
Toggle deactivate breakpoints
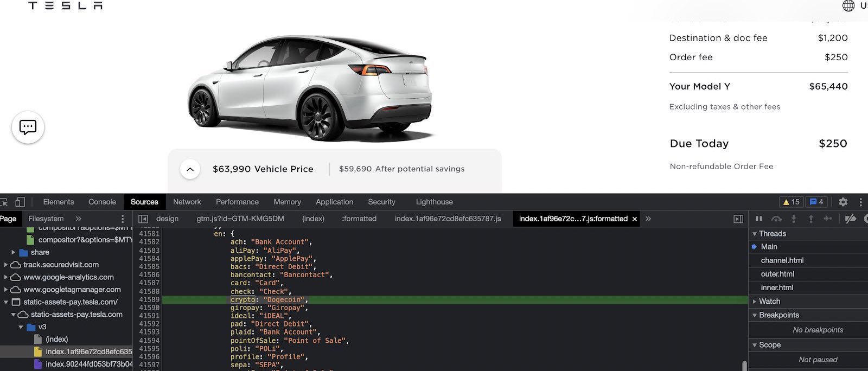click(x=851, y=219)
